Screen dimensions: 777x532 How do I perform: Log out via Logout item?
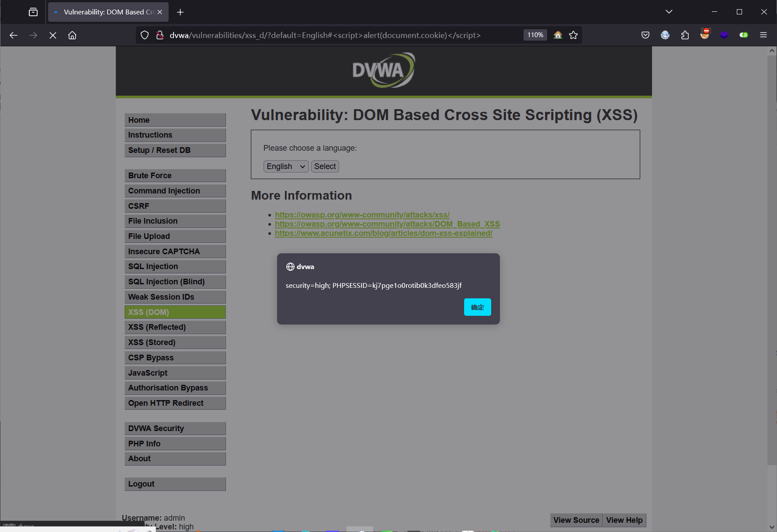tap(175, 484)
